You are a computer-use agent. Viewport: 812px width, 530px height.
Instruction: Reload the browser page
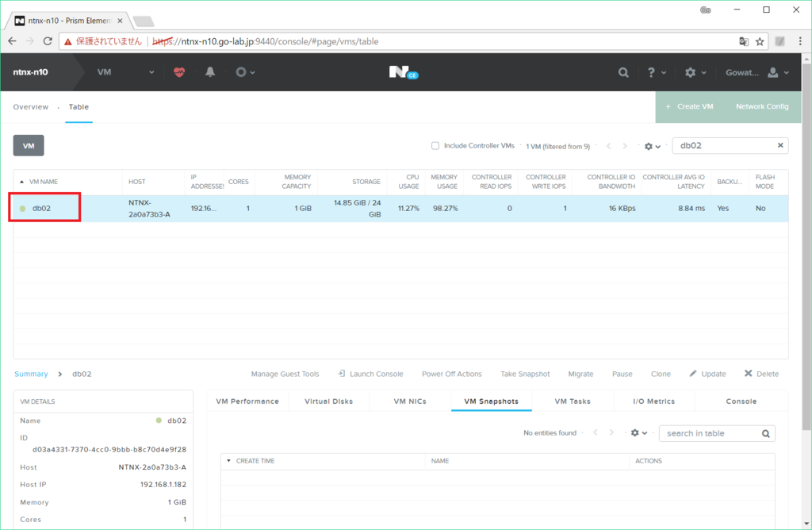point(48,41)
